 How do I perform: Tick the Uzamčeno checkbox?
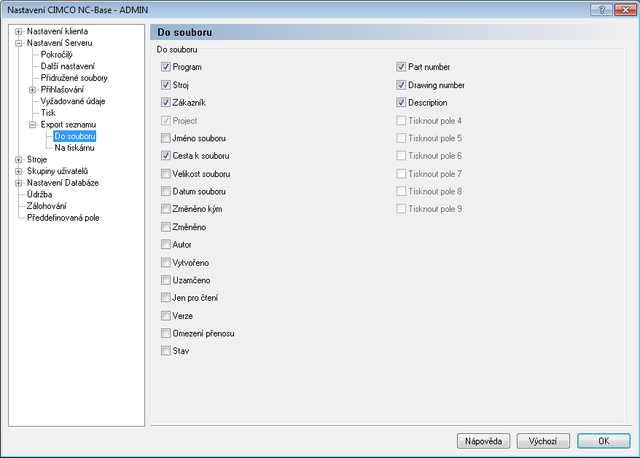tap(166, 280)
